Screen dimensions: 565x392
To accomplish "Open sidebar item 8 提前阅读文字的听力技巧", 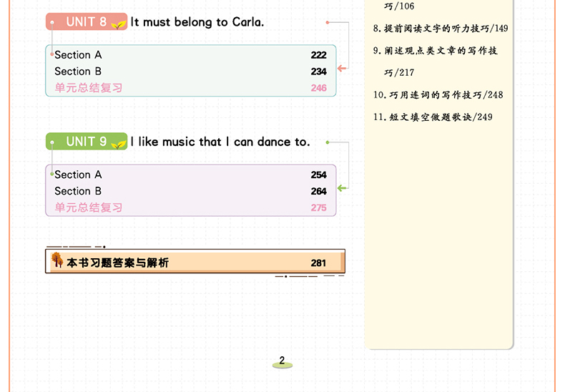I will click(x=441, y=29).
